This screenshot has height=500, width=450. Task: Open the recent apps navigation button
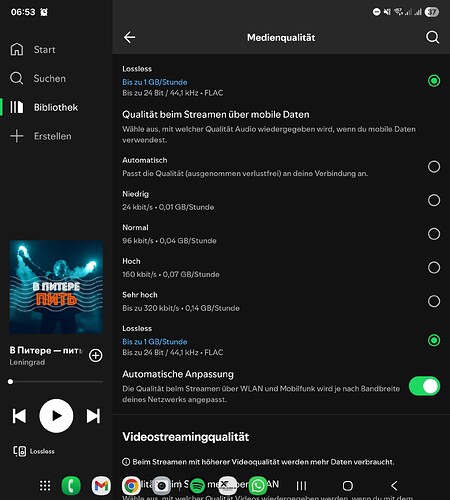tap(301, 486)
